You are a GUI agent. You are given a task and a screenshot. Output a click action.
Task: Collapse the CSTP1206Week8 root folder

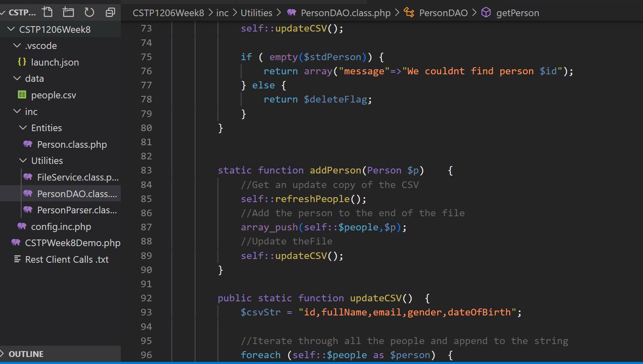[11, 29]
